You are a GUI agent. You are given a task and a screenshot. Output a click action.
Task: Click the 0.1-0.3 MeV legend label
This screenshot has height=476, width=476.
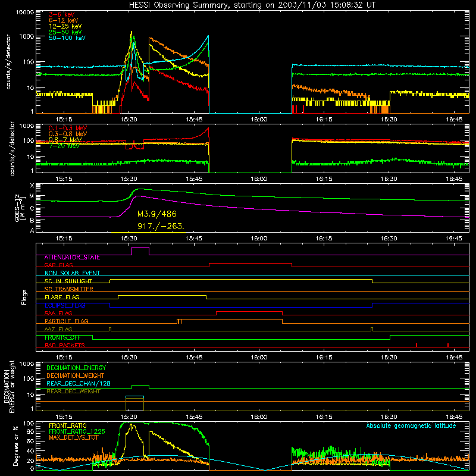[68, 128]
